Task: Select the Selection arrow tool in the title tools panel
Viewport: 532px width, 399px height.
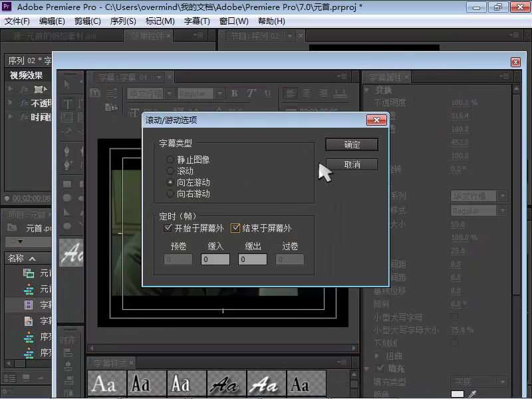Action: tap(67, 84)
